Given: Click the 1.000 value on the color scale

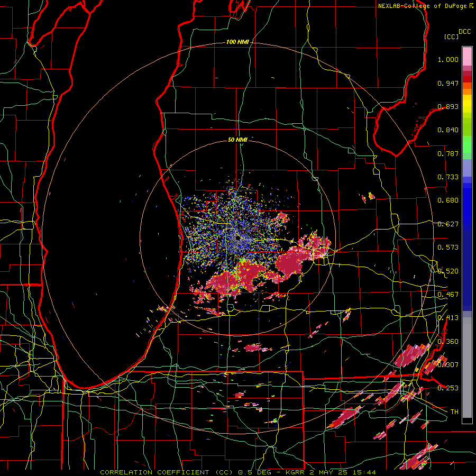Looking at the screenshot, I should [x=448, y=59].
